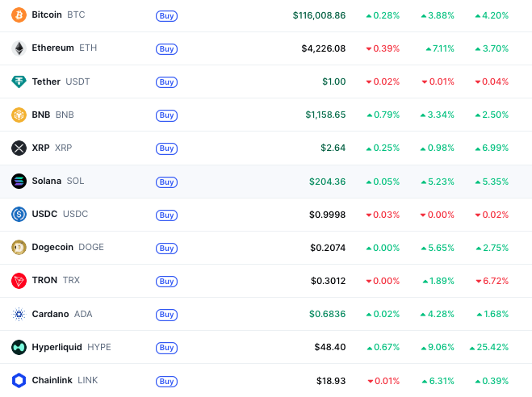The height and width of the screenshot is (397, 532).
Task: Click the TRON coin icon
Action: (19, 281)
